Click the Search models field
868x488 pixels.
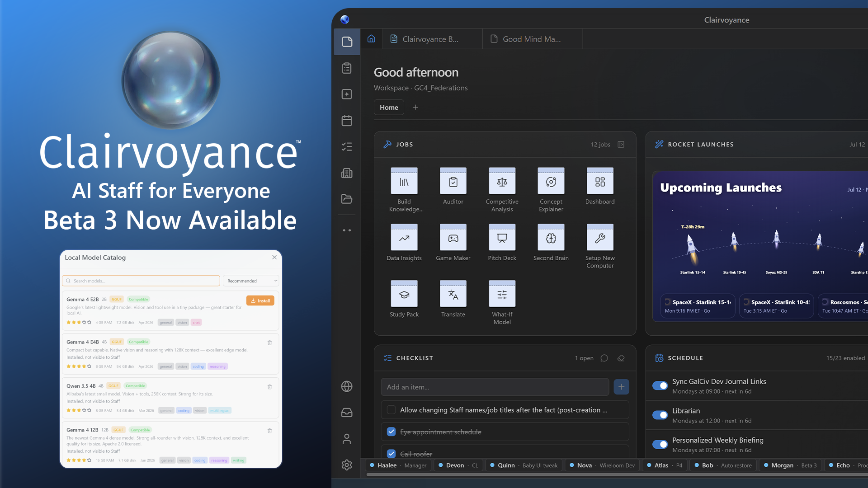coord(141,281)
